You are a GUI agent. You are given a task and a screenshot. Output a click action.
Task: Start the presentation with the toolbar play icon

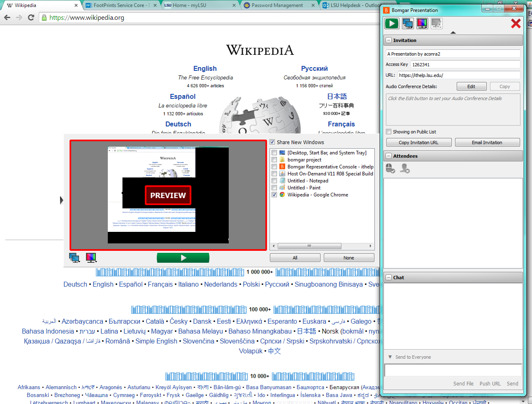tap(392, 23)
